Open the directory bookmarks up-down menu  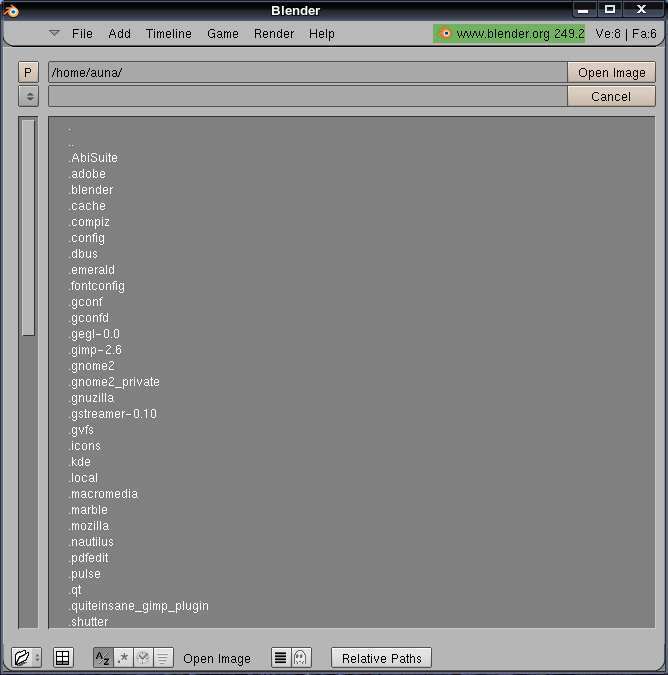click(x=28, y=96)
